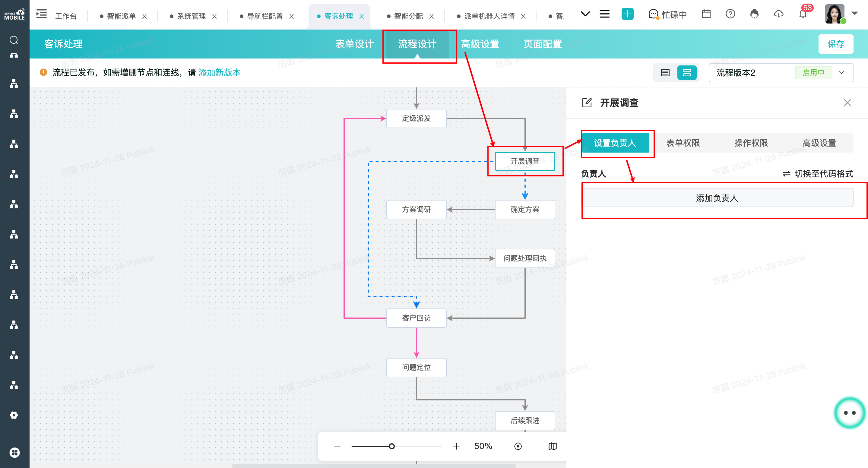Screen dimensions: 868x468
Task: Switch to list view layout icon
Action: 665,72
